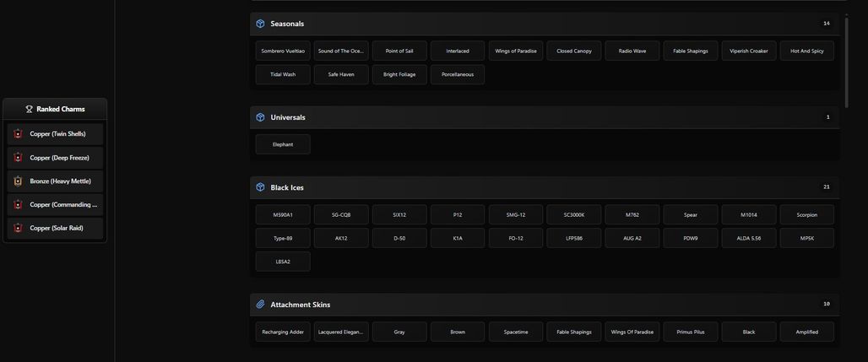Select the Spacetime attachment skin
Screen dimensions: 868x362
tap(516, 332)
